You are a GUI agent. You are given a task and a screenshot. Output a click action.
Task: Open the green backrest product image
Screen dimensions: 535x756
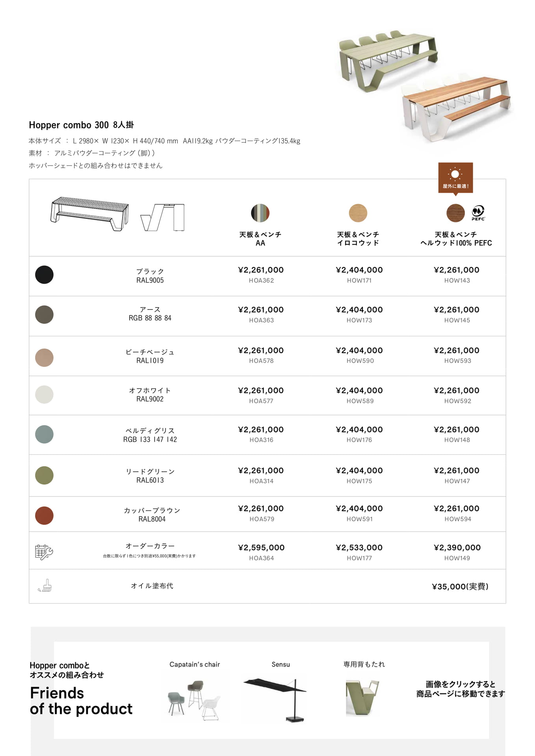362,697
